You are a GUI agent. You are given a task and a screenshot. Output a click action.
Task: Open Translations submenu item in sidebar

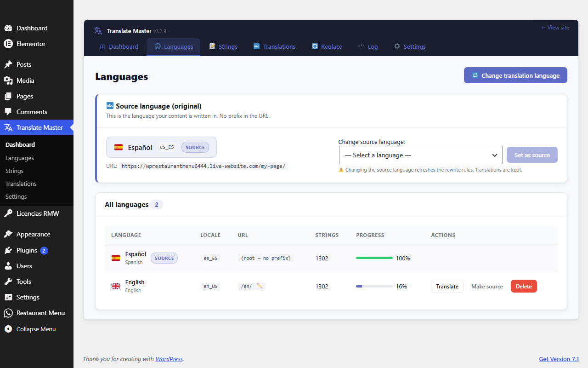pos(21,184)
